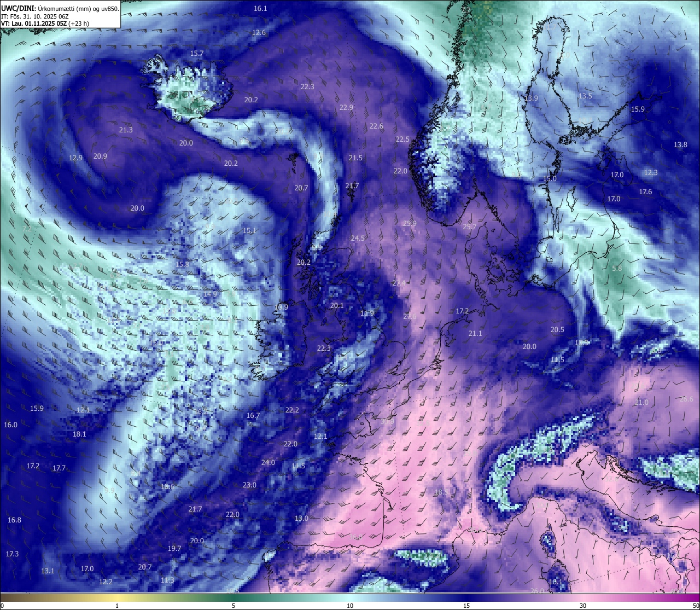Click the 21.1 value over Germany
The width and height of the screenshot is (700, 610).
pyautogui.click(x=475, y=334)
